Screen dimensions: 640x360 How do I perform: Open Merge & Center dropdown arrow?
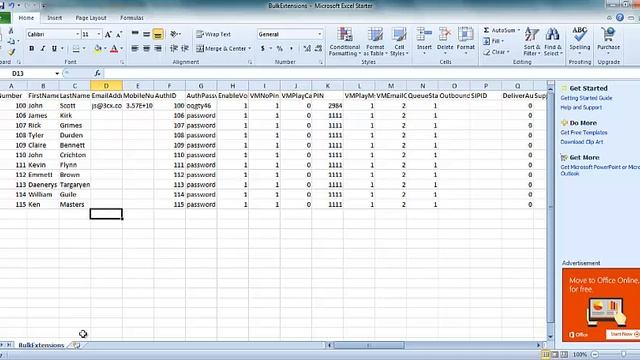point(249,49)
